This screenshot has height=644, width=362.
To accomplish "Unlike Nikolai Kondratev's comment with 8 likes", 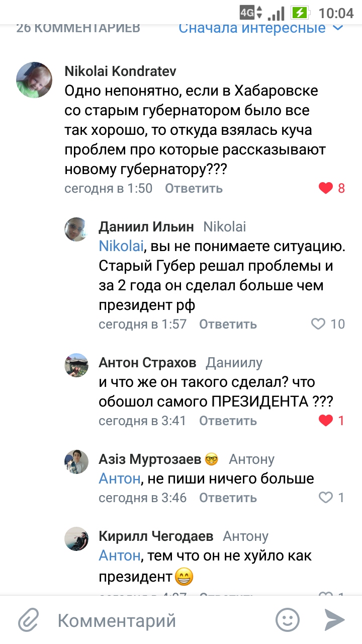I will pos(326,188).
